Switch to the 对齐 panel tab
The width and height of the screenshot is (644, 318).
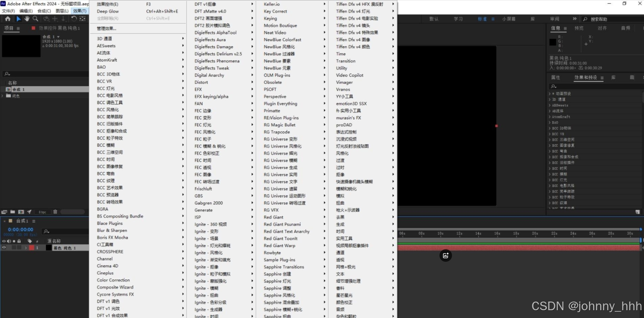tap(602, 28)
